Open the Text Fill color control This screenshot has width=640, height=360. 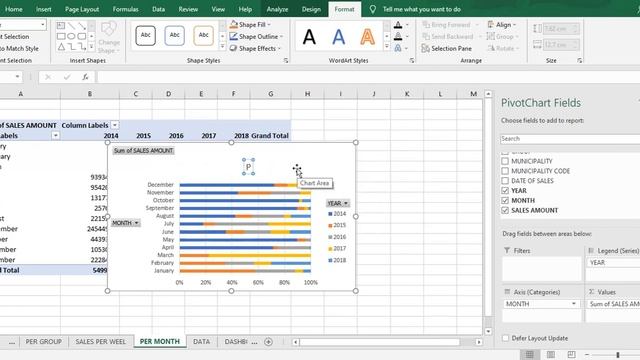401,25
